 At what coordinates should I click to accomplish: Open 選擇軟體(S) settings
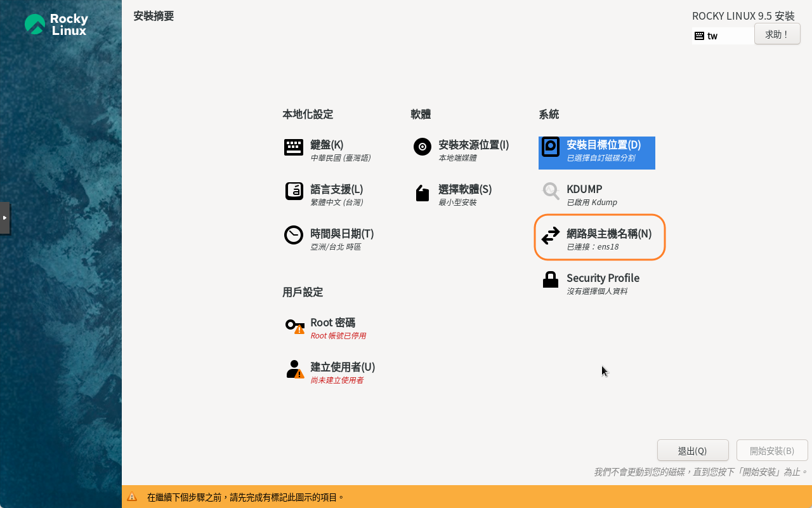465,189
